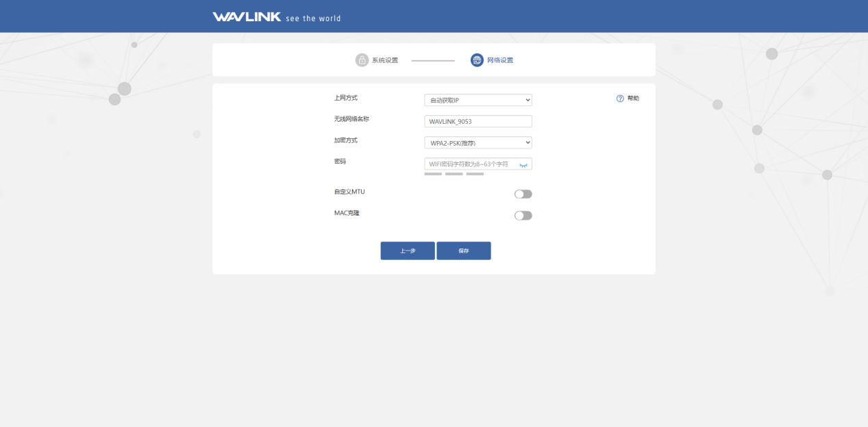Click the first password strength bar
Screen dimensions: 868x427
433,174
